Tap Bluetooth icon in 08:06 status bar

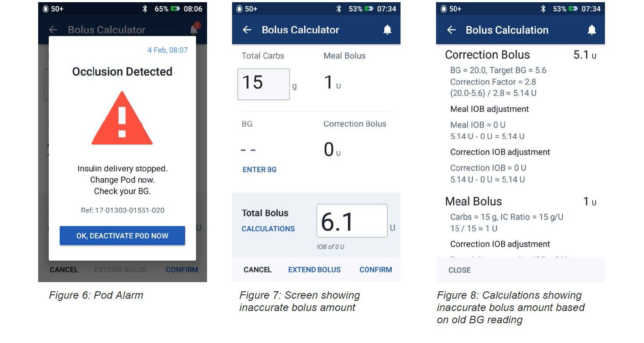(145, 9)
